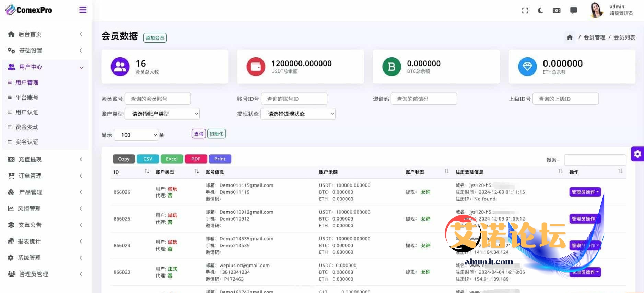Image resolution: width=644 pixels, height=293 pixels.
Task: Click the 会员列表 breadcrumb link
Action: point(624,37)
